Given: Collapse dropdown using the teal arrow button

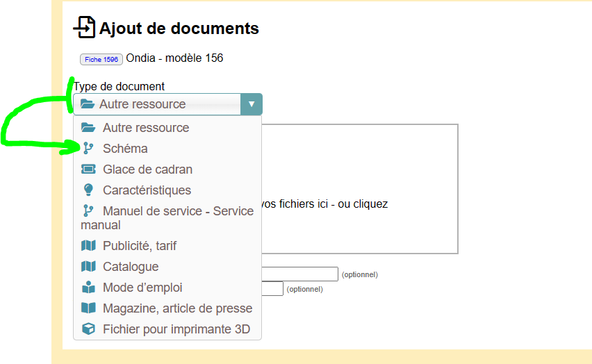Looking at the screenshot, I should click(251, 104).
